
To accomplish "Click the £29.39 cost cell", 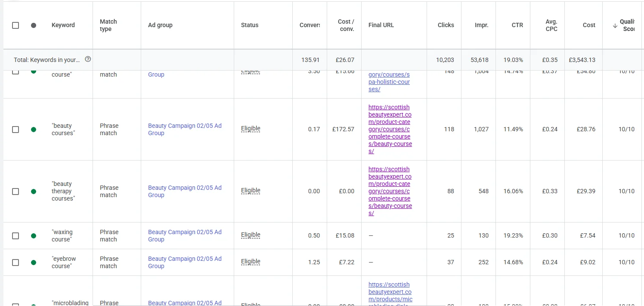I will point(585,192).
